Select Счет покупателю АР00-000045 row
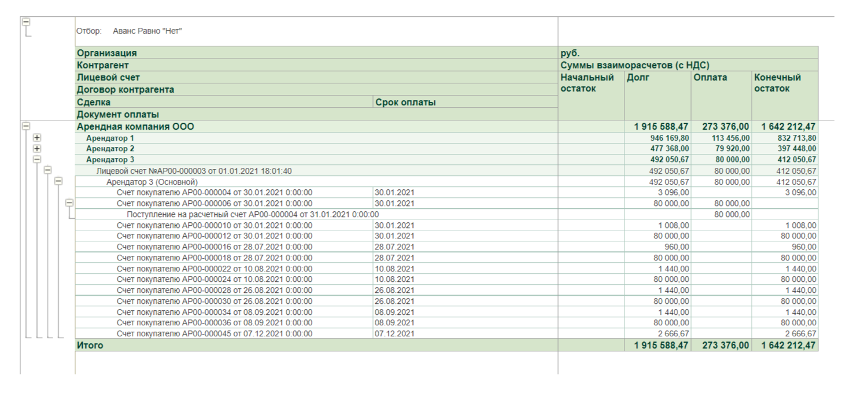868x393 pixels. [214, 334]
